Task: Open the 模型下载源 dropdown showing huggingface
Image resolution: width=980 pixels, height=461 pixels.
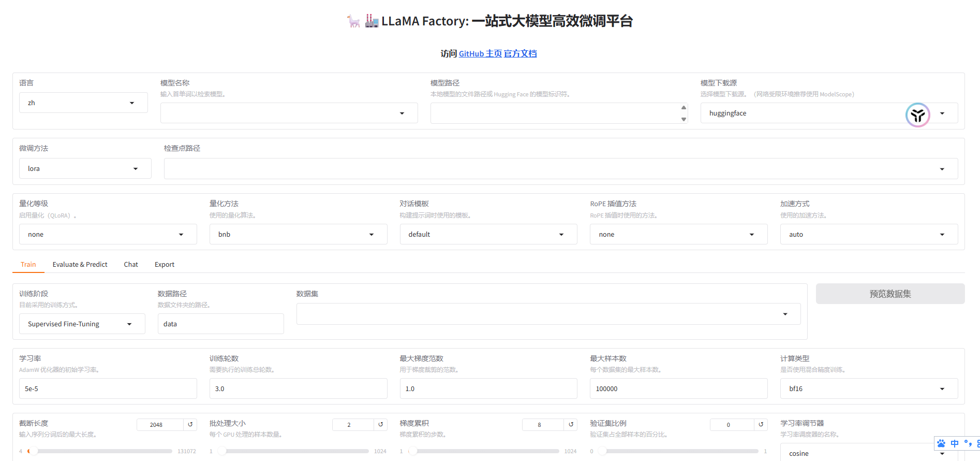Action: tap(829, 113)
